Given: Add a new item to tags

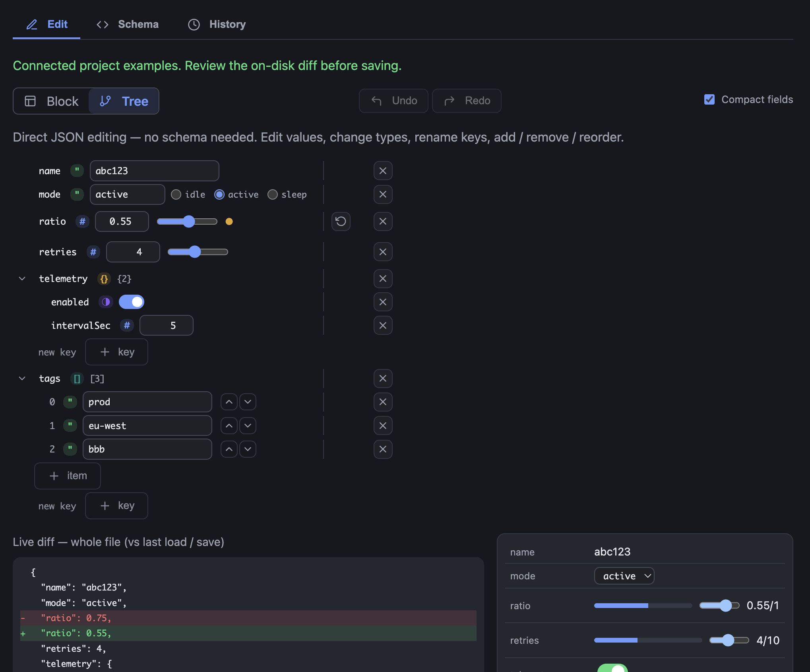Looking at the screenshot, I should pyautogui.click(x=68, y=476).
